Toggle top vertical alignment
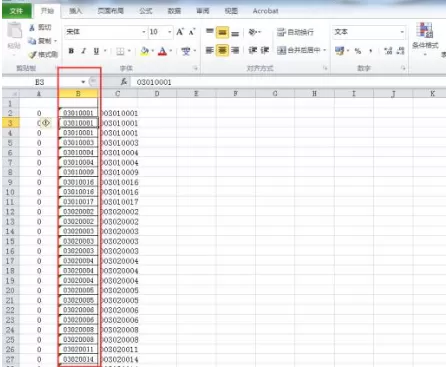 [x=210, y=32]
